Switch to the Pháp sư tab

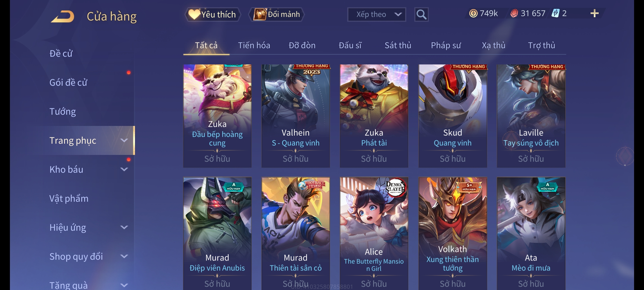446,45
